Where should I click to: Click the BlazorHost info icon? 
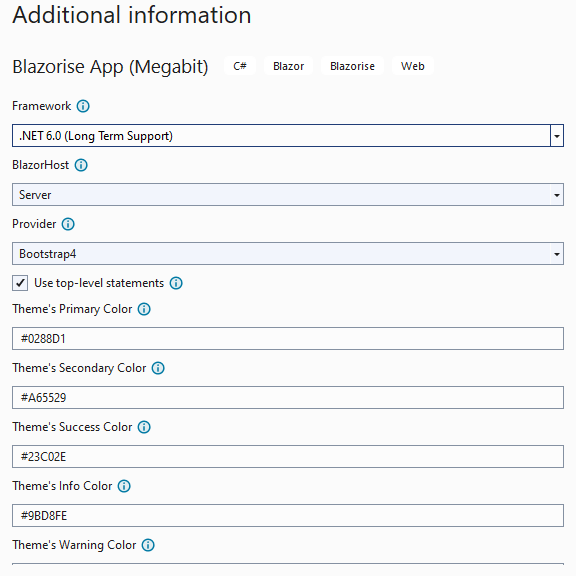(x=81, y=165)
